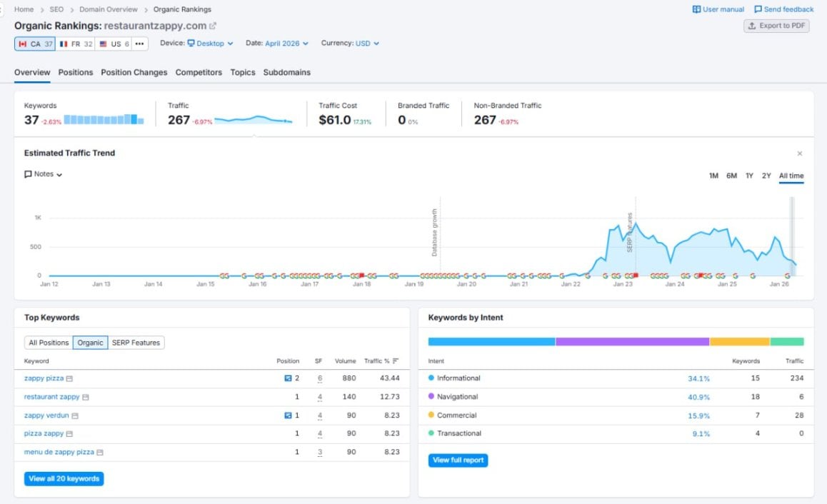Click SEO in the breadcrumb
This screenshot has height=504, width=827.
tap(56, 9)
